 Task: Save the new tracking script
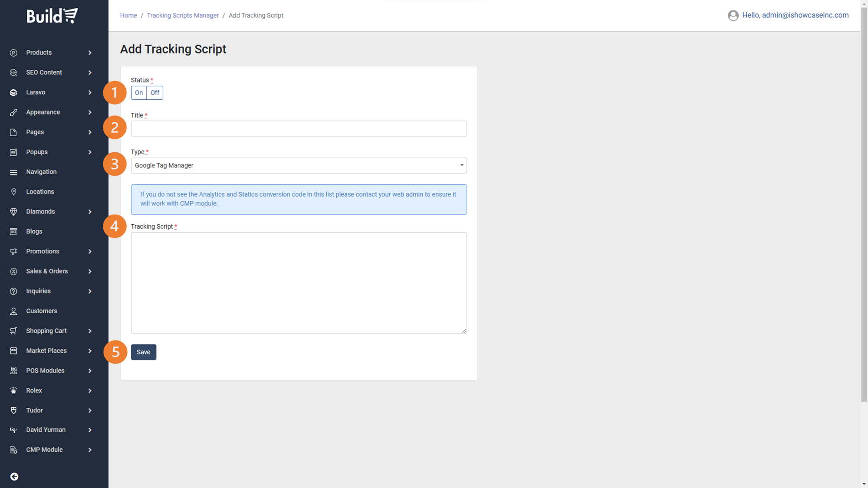click(143, 352)
